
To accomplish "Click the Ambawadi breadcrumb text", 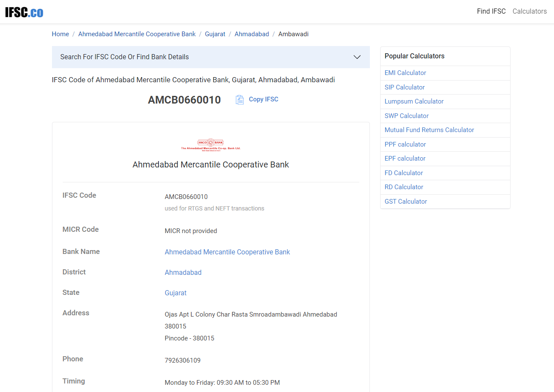I will click(293, 34).
